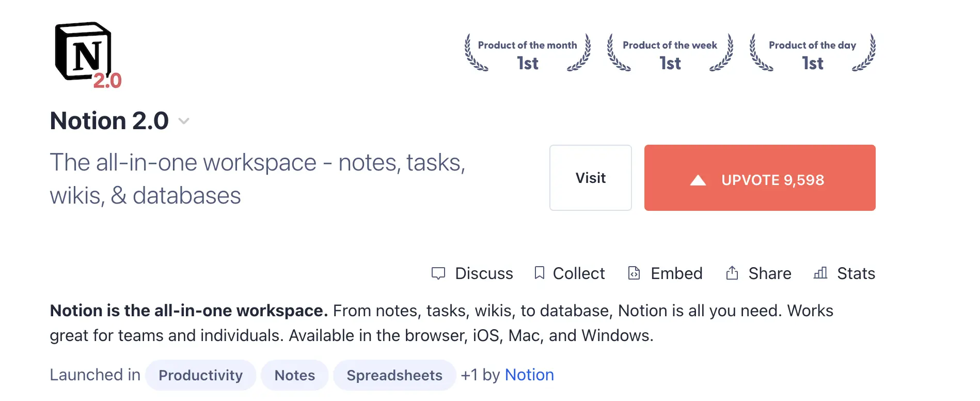Open the Notion maker link
Image resolution: width=980 pixels, height=401 pixels.
(529, 375)
